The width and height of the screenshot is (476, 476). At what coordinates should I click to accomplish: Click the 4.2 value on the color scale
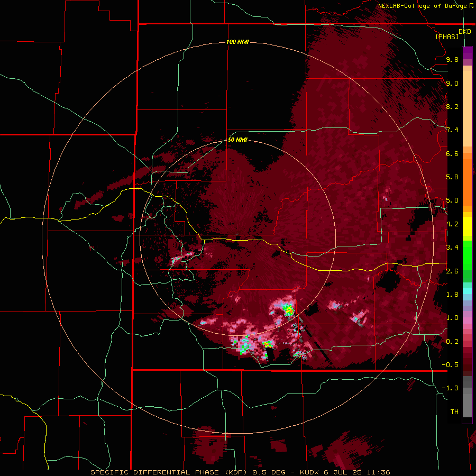pos(452,224)
